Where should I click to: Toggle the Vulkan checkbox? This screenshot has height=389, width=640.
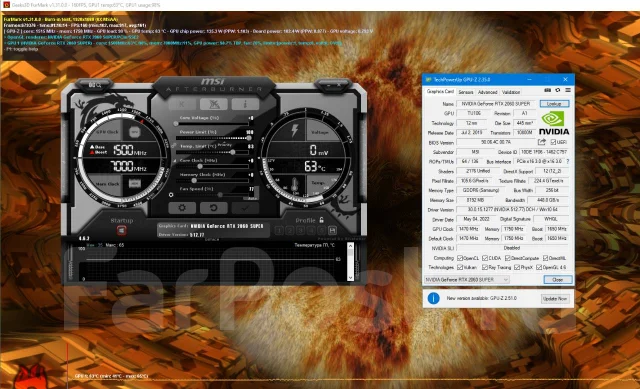(460, 267)
